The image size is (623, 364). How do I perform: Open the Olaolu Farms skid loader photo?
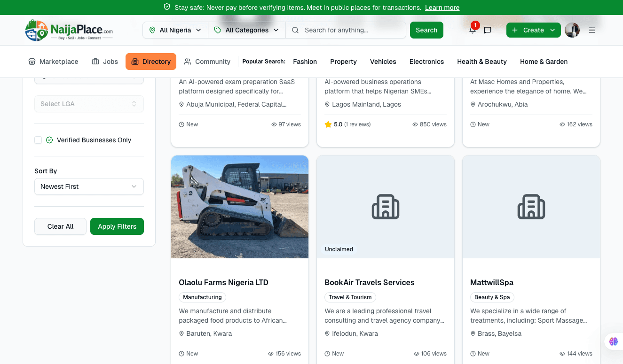[x=240, y=207]
